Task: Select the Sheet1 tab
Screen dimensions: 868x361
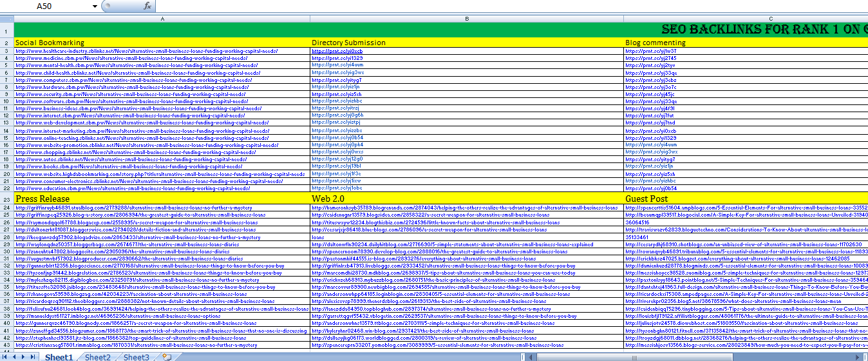Action: point(59,356)
